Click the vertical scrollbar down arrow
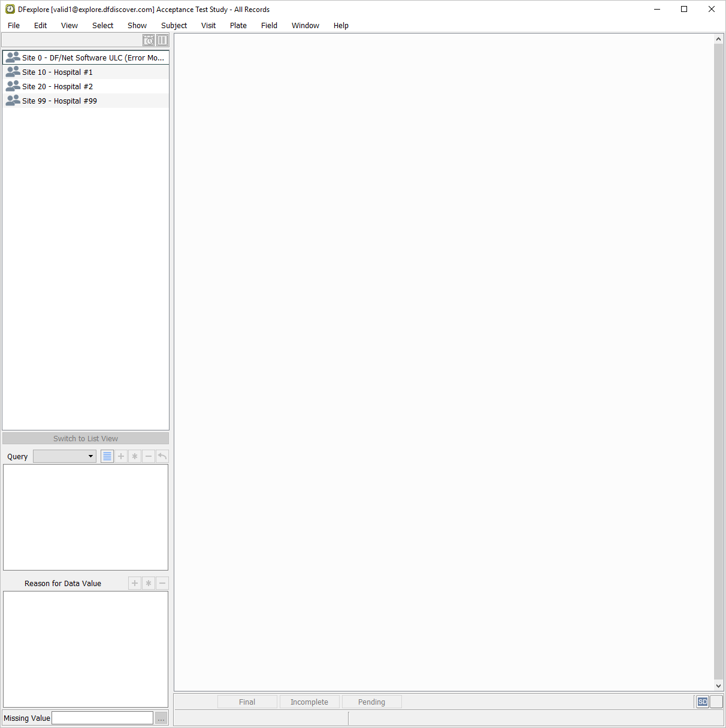This screenshot has width=726, height=728. pos(719,686)
